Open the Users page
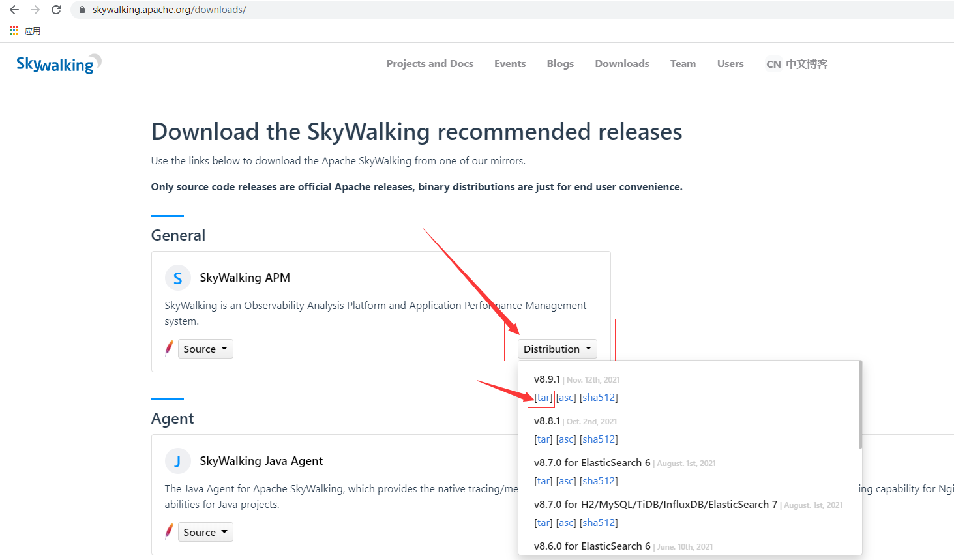The image size is (954, 560). 730,63
